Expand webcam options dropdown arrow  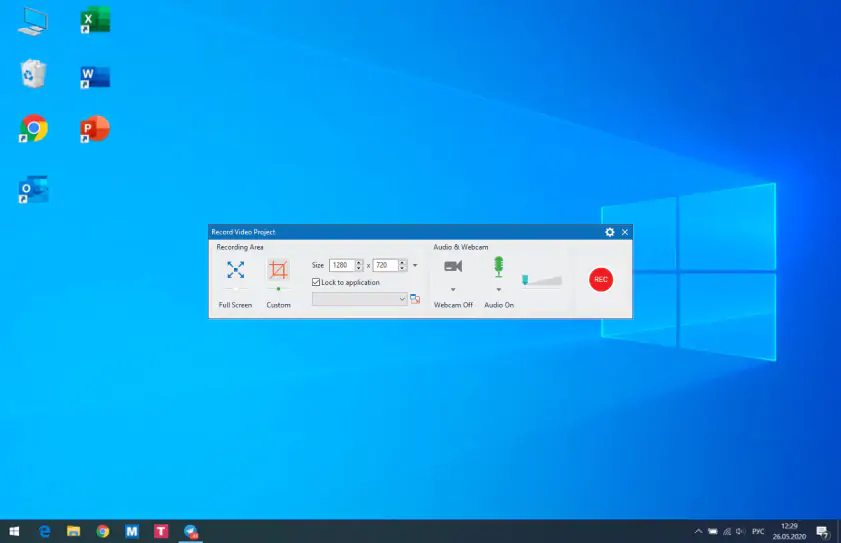(x=453, y=290)
